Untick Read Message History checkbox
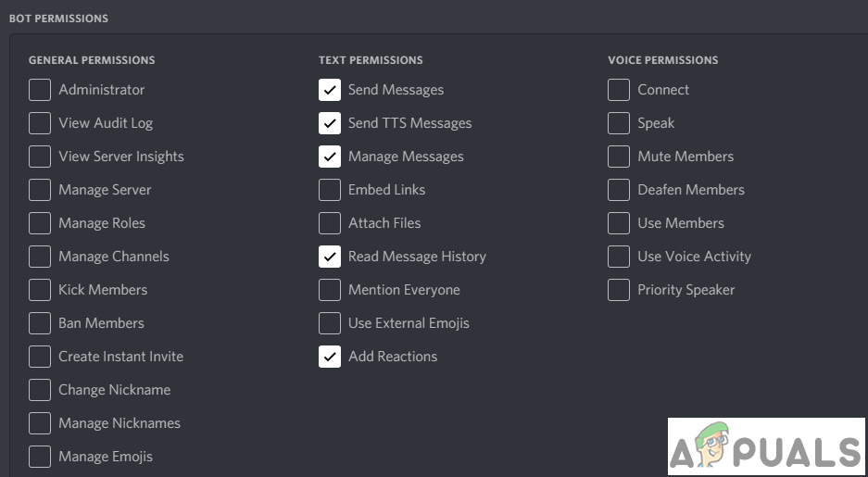The image size is (868, 477). 330,257
